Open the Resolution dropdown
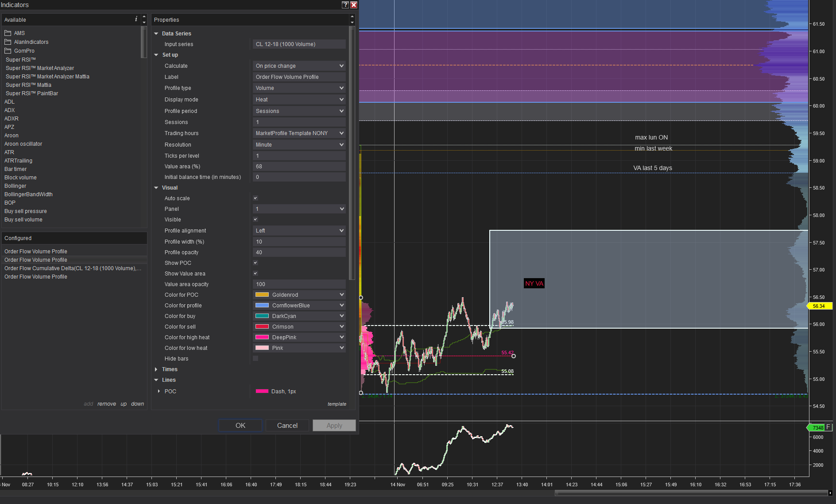The image size is (836, 504). (x=299, y=145)
